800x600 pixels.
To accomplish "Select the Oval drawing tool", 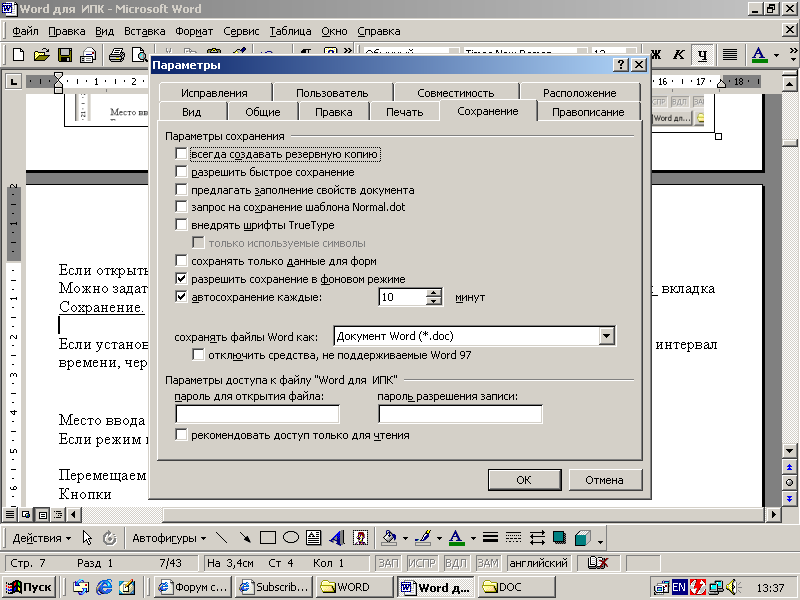I will 291,537.
